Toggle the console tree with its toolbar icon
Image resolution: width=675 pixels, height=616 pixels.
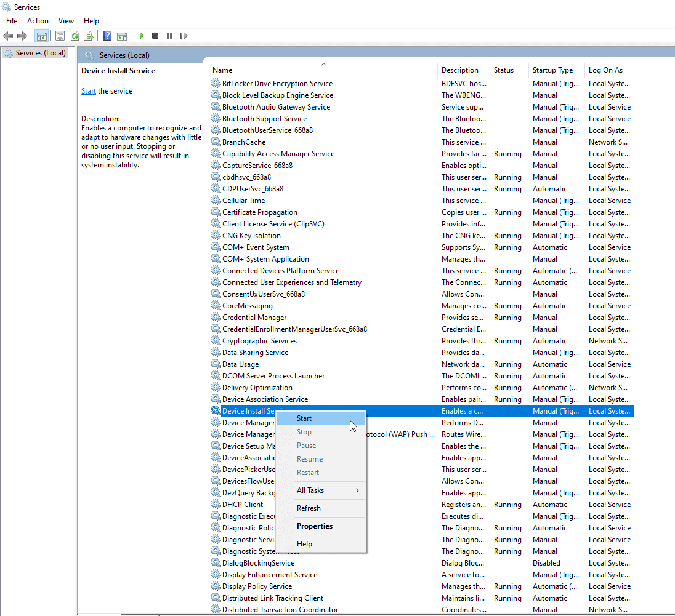(42, 35)
